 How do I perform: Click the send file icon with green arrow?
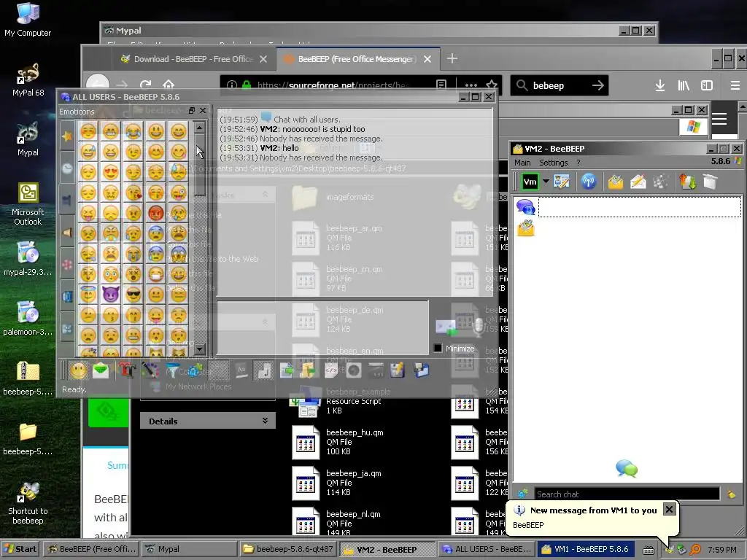[x=286, y=370]
